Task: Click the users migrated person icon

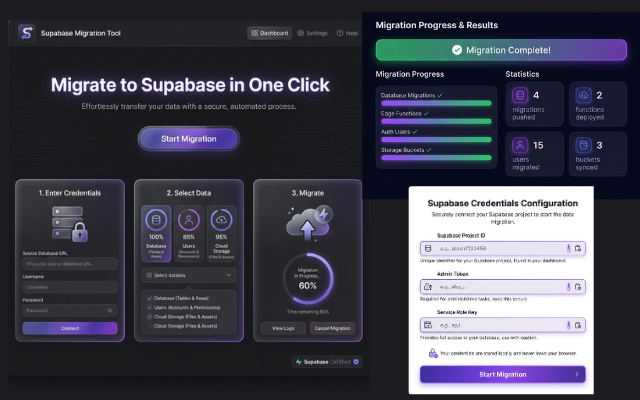Action: point(520,145)
